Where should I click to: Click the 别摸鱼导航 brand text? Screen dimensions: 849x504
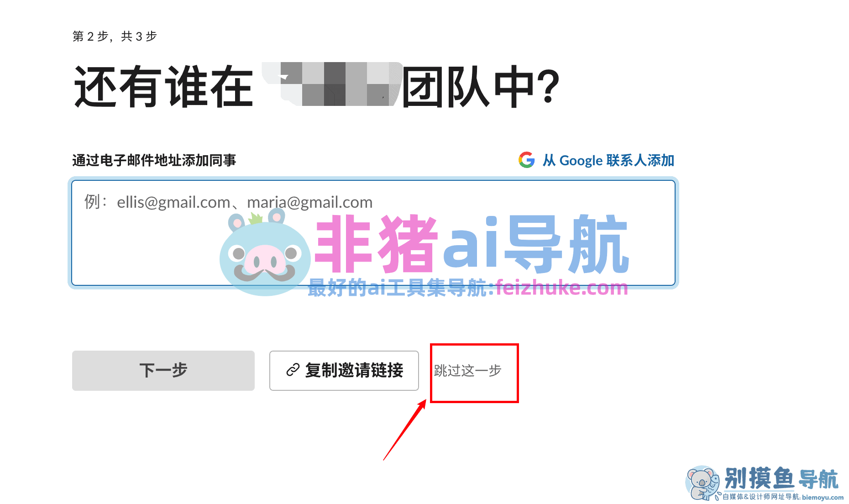(781, 479)
